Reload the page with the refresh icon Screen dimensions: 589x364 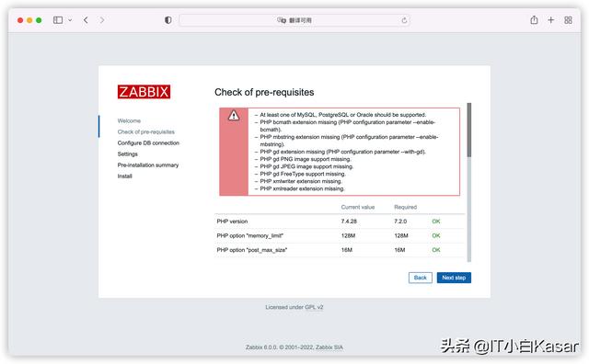click(404, 20)
